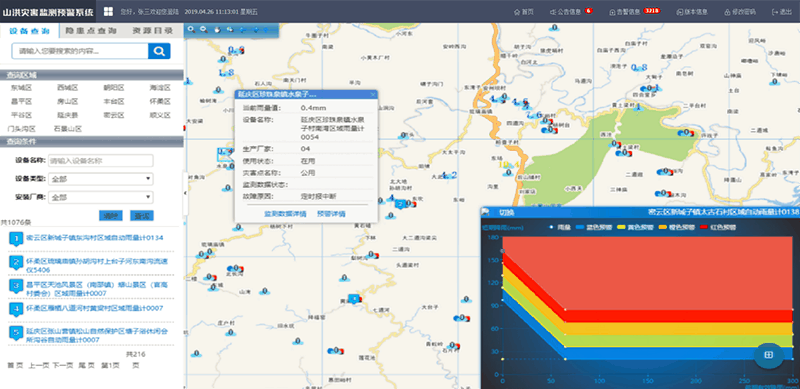This screenshot has height=389, width=800.
Task: Select the pan hand tool on map toolbar
Action: 217,30
